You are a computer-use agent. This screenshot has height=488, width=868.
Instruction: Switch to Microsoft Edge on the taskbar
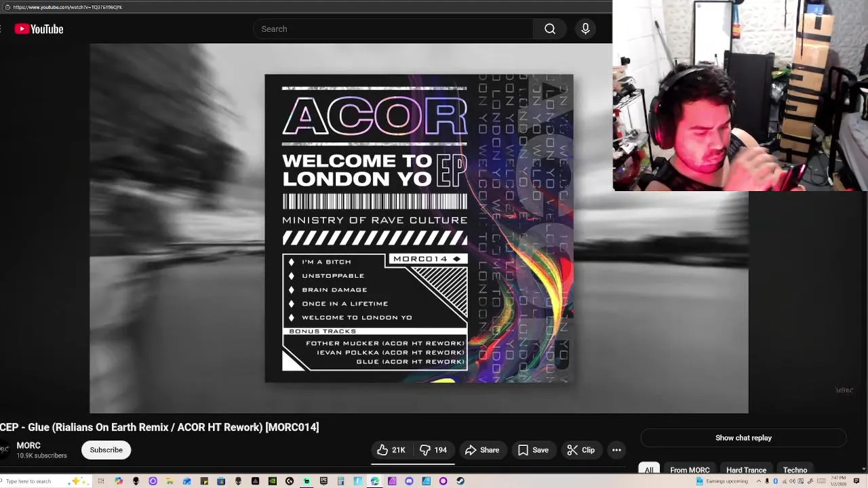click(374, 481)
